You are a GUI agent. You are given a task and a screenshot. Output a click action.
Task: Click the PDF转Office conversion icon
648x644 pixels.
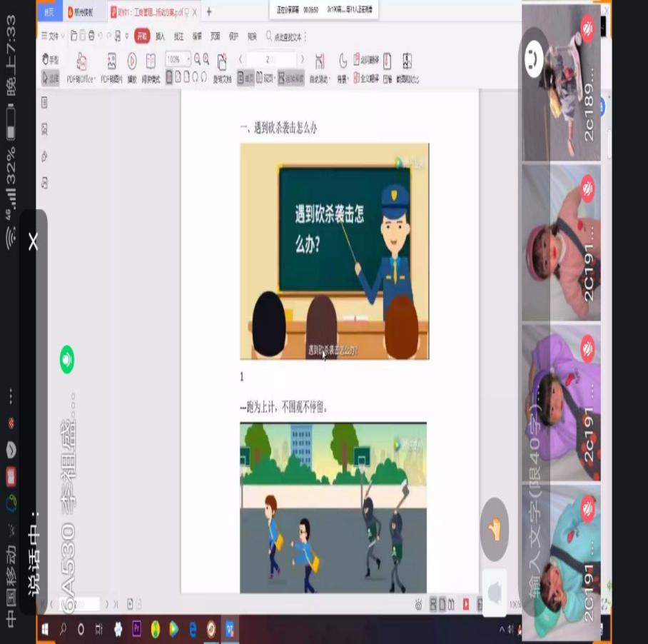(81, 62)
